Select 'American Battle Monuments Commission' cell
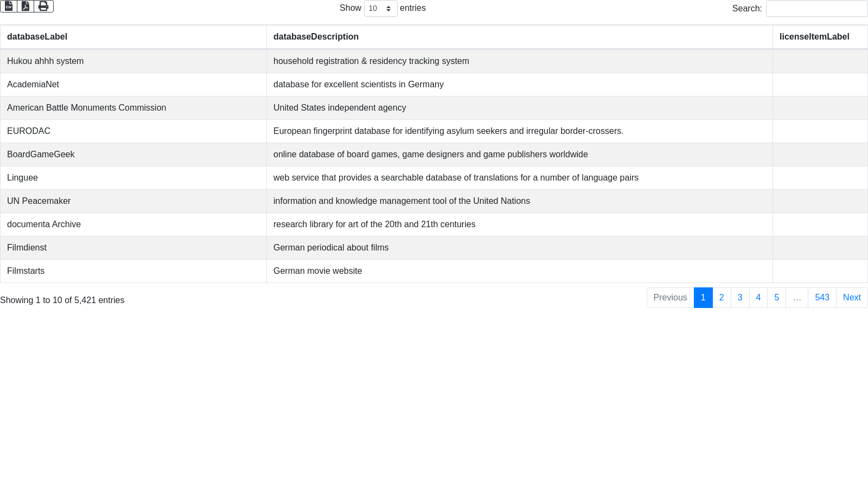The width and height of the screenshot is (868, 488). 133,108
